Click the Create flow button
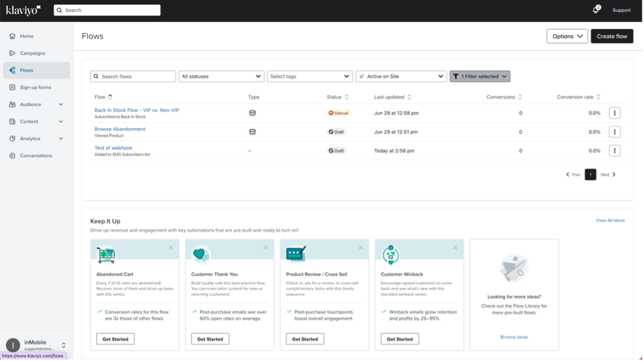This screenshot has width=644, height=362. pyautogui.click(x=612, y=36)
